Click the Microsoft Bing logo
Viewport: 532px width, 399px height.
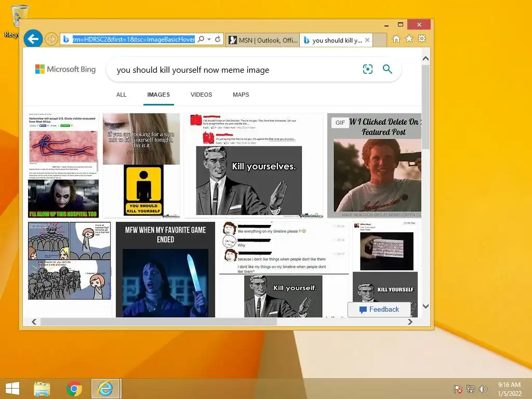point(65,69)
